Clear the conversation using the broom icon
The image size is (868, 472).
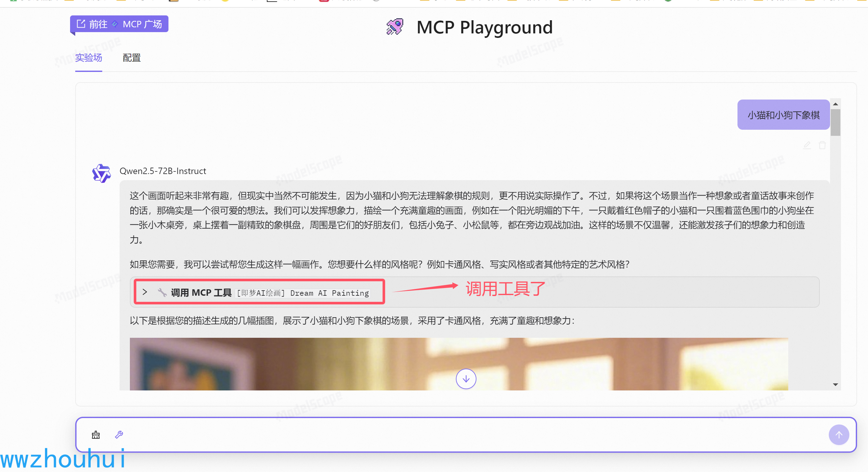[96, 435]
